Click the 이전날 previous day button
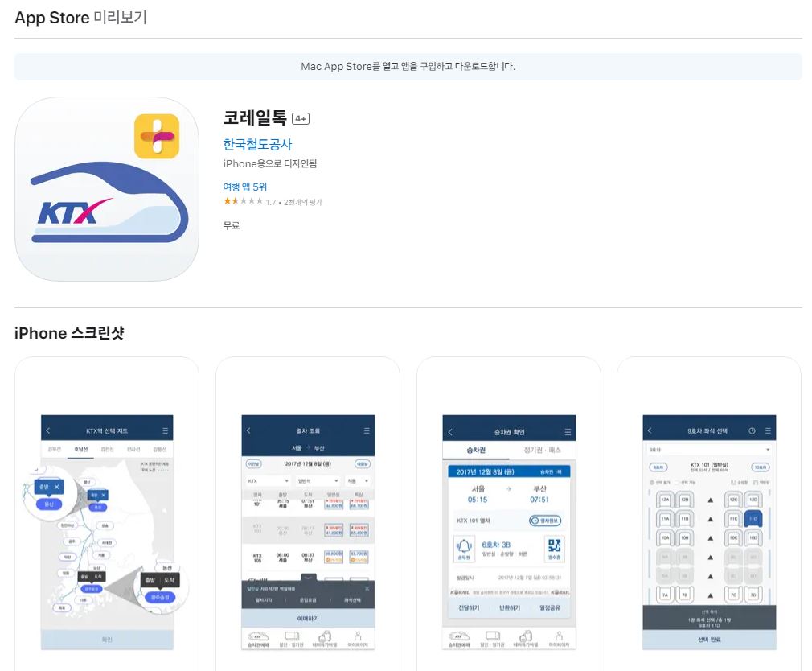 point(254,464)
